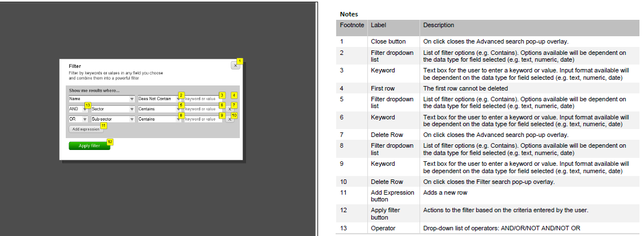This screenshot has height=236, width=644.
Task: Click yellow footnote marker 4
Action: click(234, 96)
